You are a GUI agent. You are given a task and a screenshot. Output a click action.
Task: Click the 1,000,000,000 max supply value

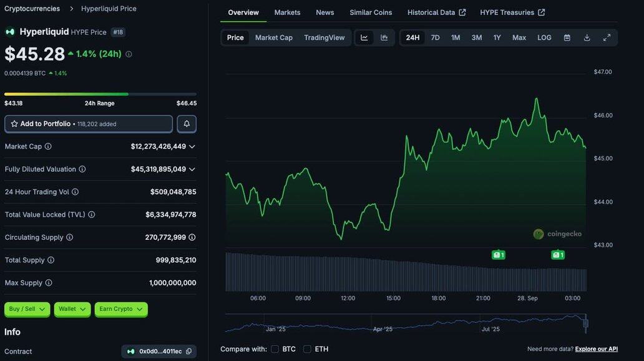(172, 283)
